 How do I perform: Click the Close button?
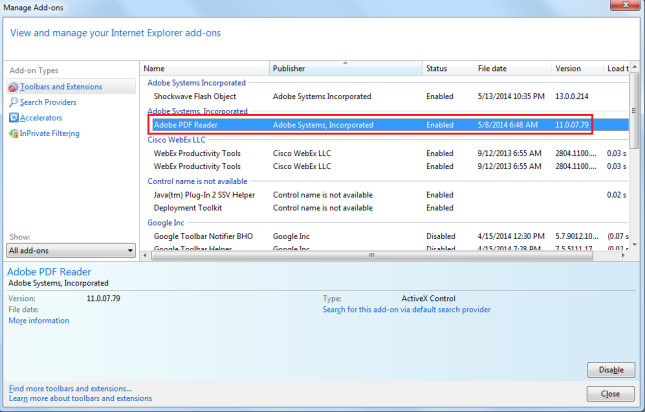click(x=611, y=394)
